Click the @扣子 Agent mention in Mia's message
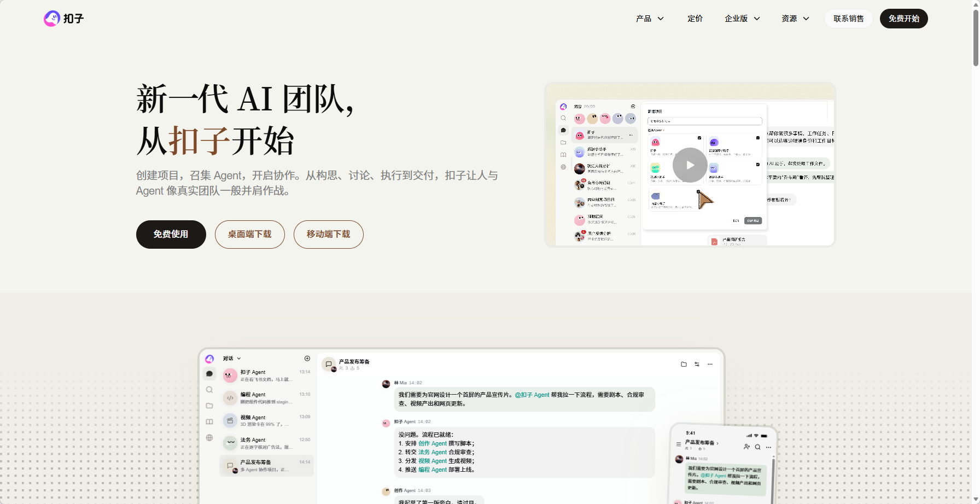Image resolution: width=980 pixels, height=504 pixels. pyautogui.click(x=532, y=395)
